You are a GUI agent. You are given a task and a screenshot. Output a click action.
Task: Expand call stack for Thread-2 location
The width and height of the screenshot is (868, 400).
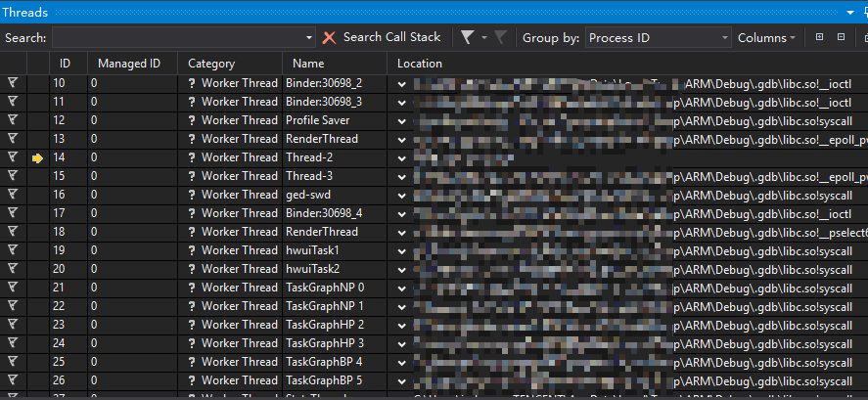[402, 158]
